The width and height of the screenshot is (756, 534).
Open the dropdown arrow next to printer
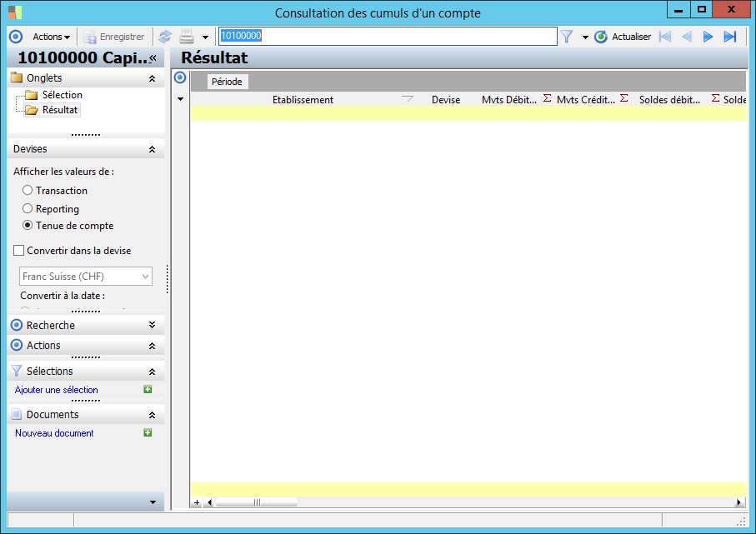(205, 37)
